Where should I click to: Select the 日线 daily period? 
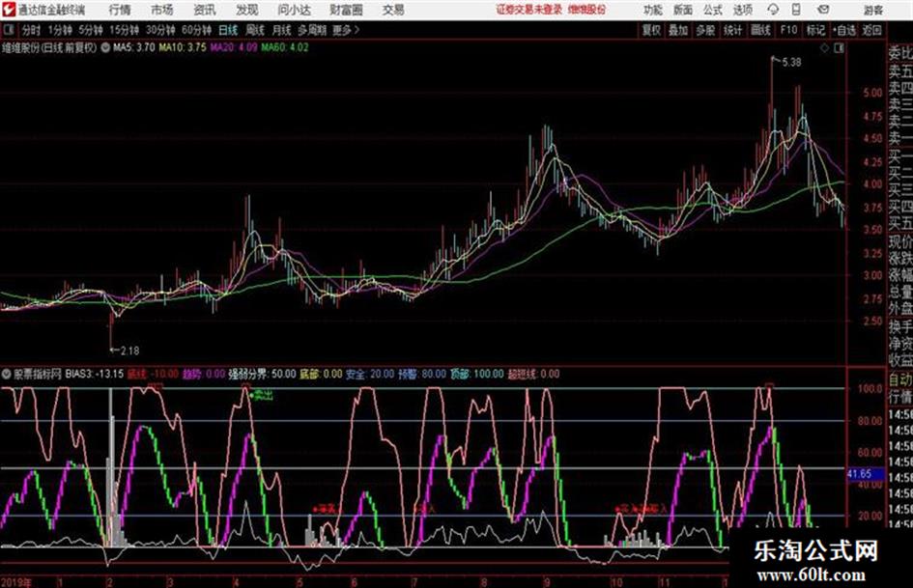tap(228, 30)
